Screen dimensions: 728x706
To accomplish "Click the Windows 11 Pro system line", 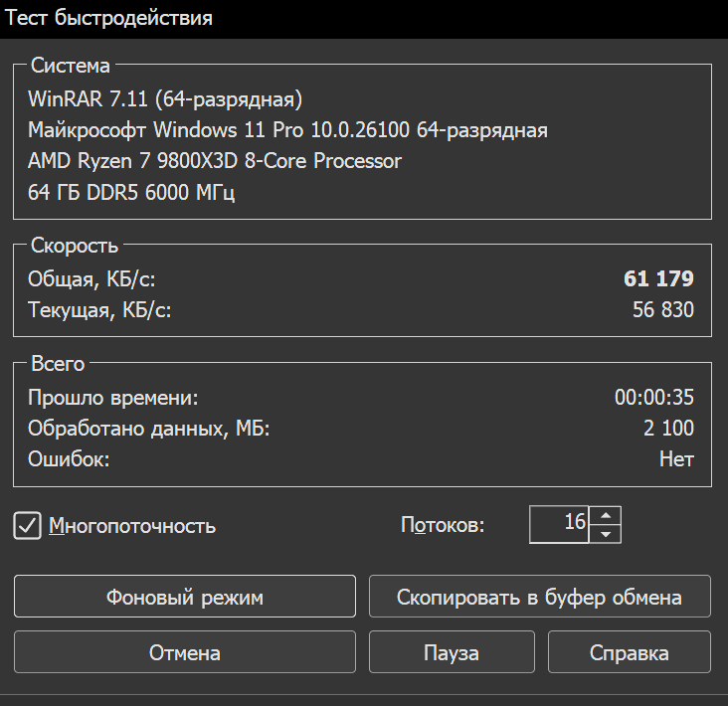I will pyautogui.click(x=287, y=130).
